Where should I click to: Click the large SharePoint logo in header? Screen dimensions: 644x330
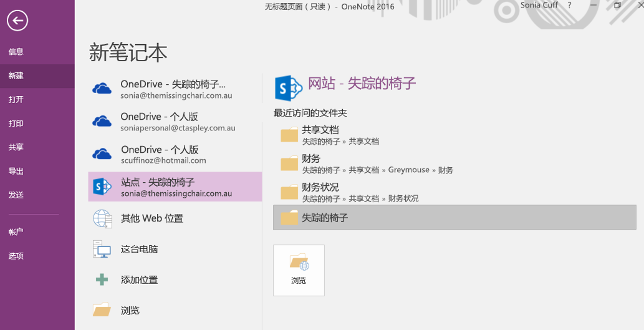(x=289, y=88)
